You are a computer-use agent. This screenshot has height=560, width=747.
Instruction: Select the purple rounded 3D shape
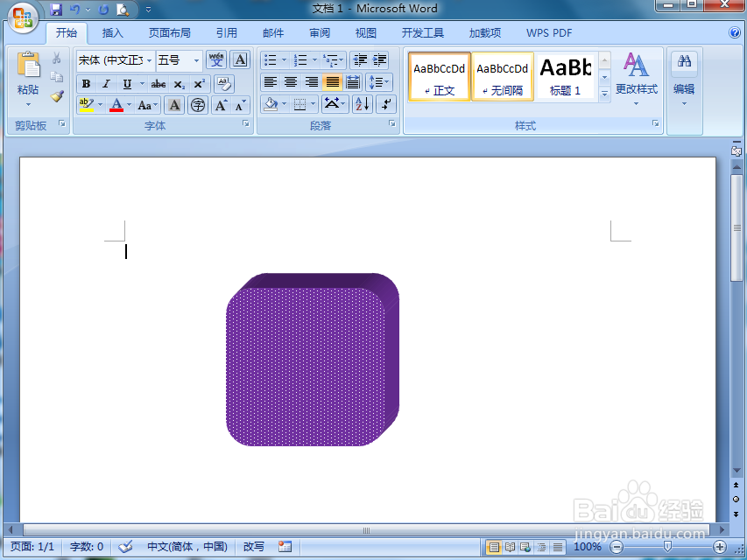pos(312,360)
